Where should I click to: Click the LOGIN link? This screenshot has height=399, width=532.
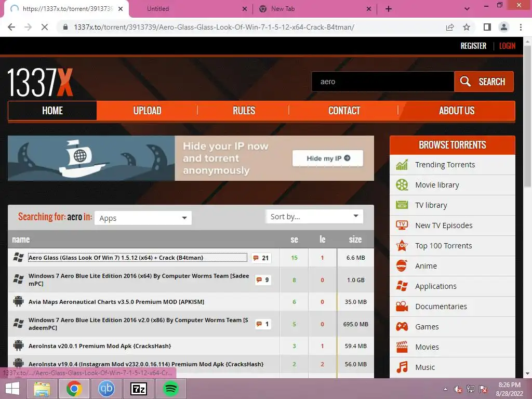point(507,46)
